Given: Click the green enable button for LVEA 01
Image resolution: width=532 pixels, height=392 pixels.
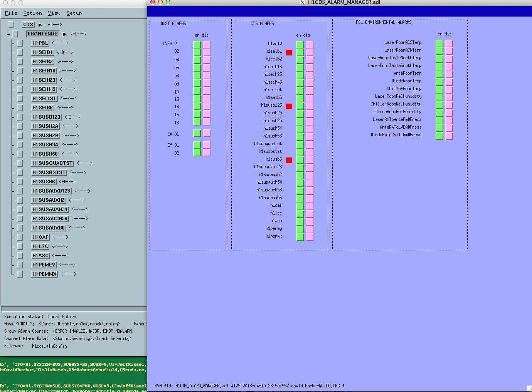Looking at the screenshot, I should pyautogui.click(x=197, y=44).
